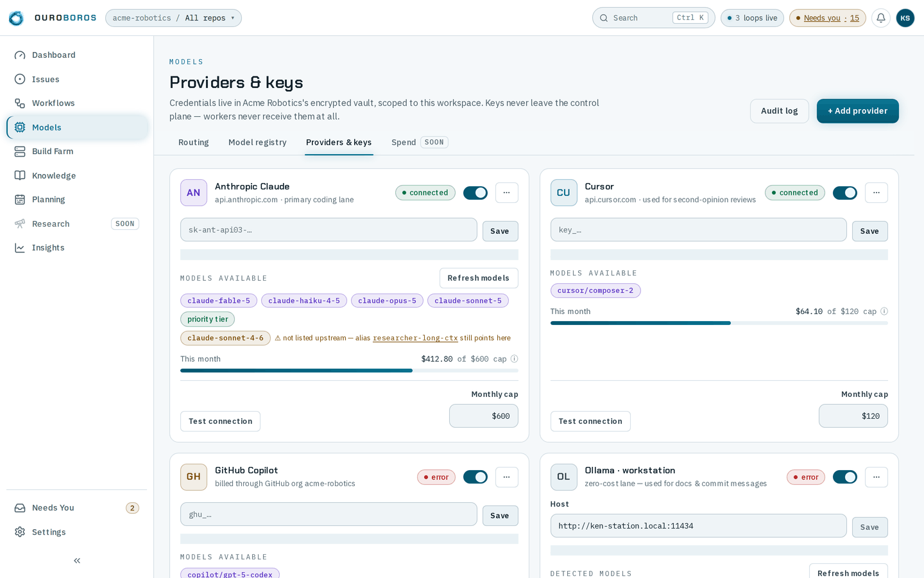Click the Dashboard gauge icon
This screenshot has width=924, height=578.
point(20,55)
